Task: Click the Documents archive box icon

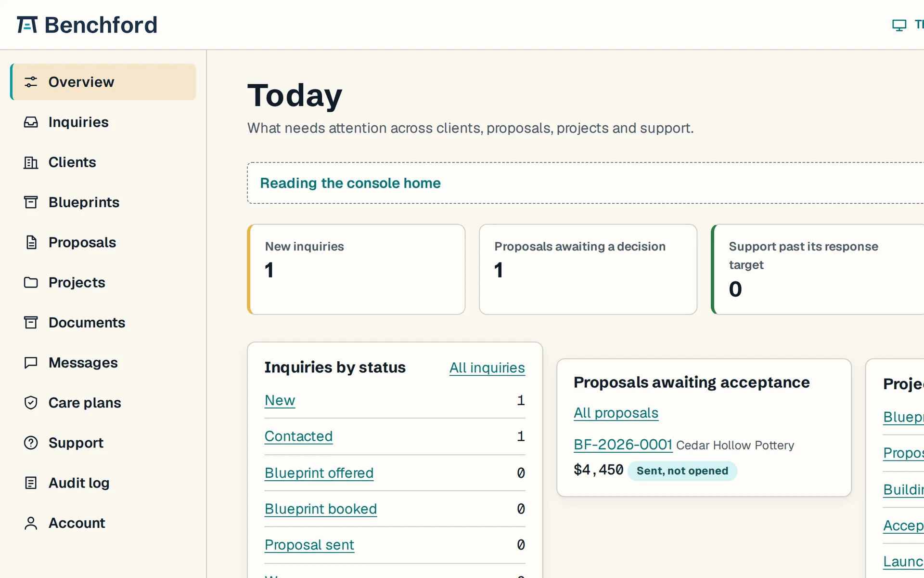Action: click(31, 322)
